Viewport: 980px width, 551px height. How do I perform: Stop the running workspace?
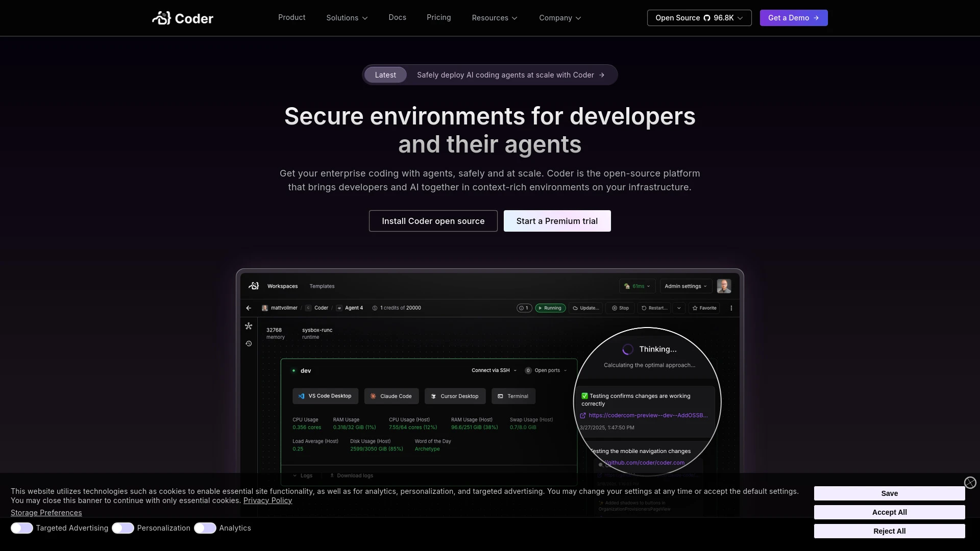620,308
